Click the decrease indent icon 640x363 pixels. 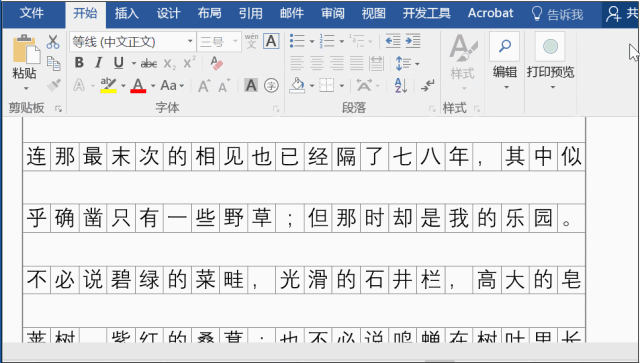(393, 41)
